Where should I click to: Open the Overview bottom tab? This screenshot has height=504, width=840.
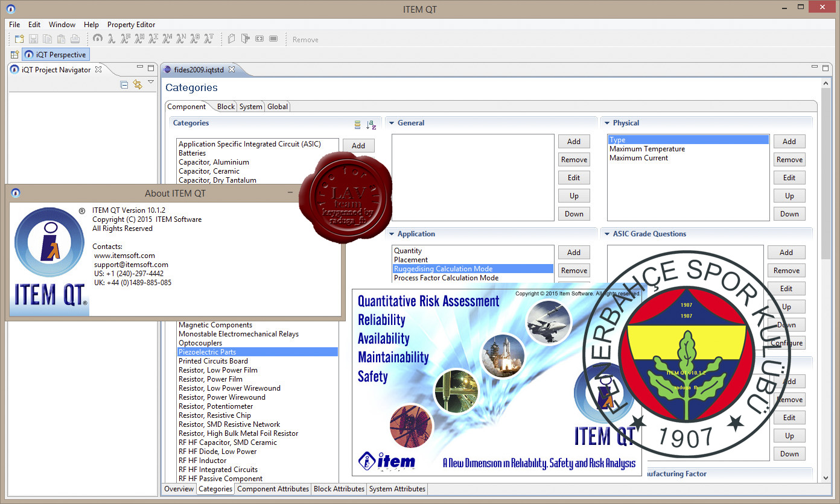179,489
